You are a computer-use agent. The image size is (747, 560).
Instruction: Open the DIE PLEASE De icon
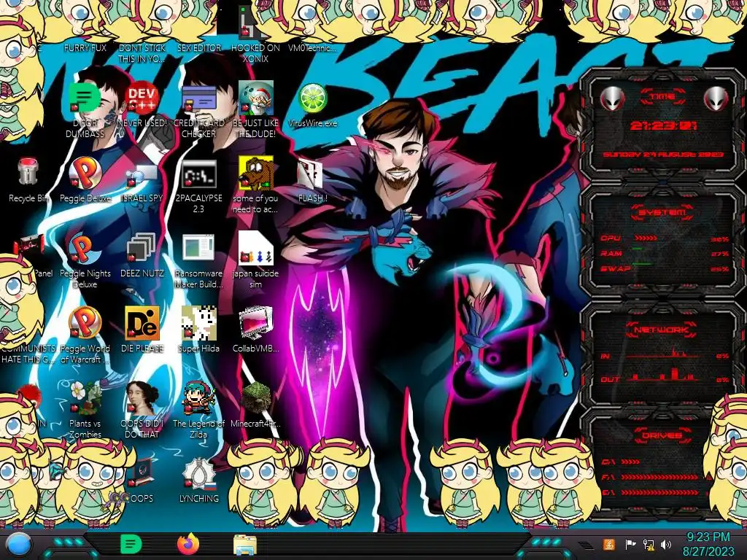(142, 322)
